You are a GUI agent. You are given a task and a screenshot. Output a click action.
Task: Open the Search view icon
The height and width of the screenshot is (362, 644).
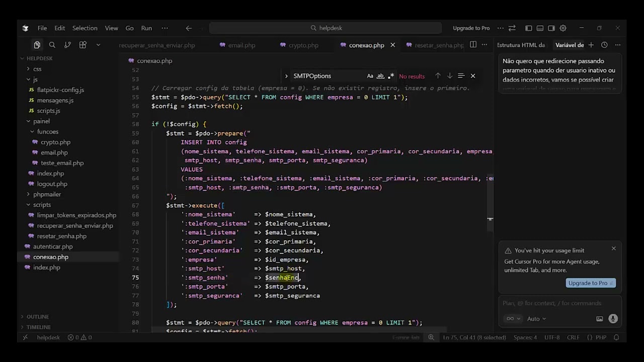click(x=52, y=45)
